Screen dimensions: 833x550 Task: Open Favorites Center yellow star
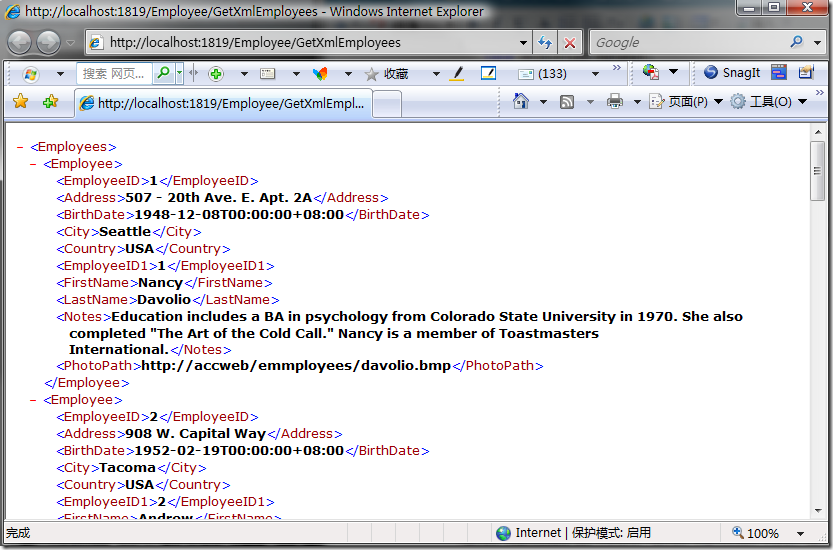(21, 101)
